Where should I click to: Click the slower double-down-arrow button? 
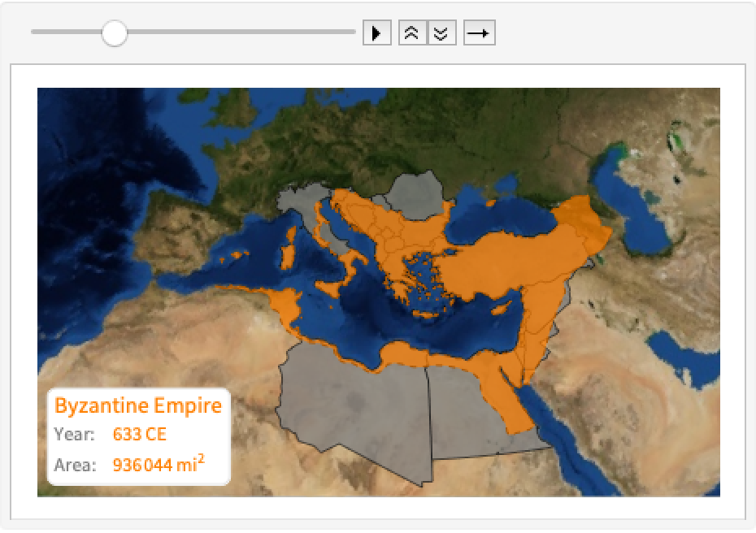(441, 33)
